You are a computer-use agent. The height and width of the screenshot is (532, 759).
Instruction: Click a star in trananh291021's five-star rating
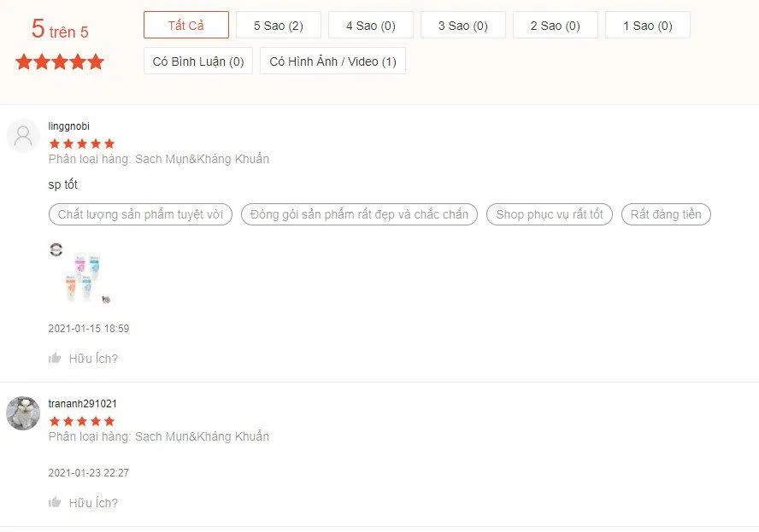pyautogui.click(x=80, y=421)
